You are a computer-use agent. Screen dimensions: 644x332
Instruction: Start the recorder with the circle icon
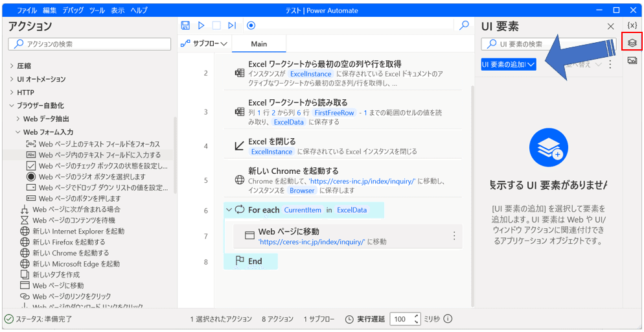[251, 25]
